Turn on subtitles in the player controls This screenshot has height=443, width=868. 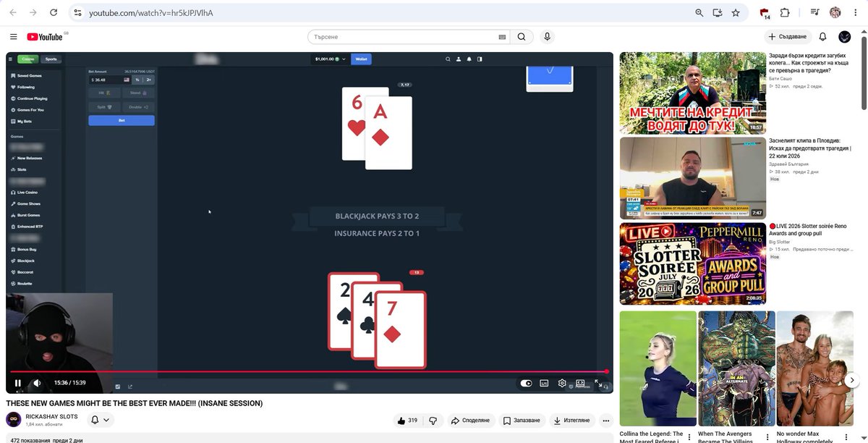pyautogui.click(x=544, y=384)
